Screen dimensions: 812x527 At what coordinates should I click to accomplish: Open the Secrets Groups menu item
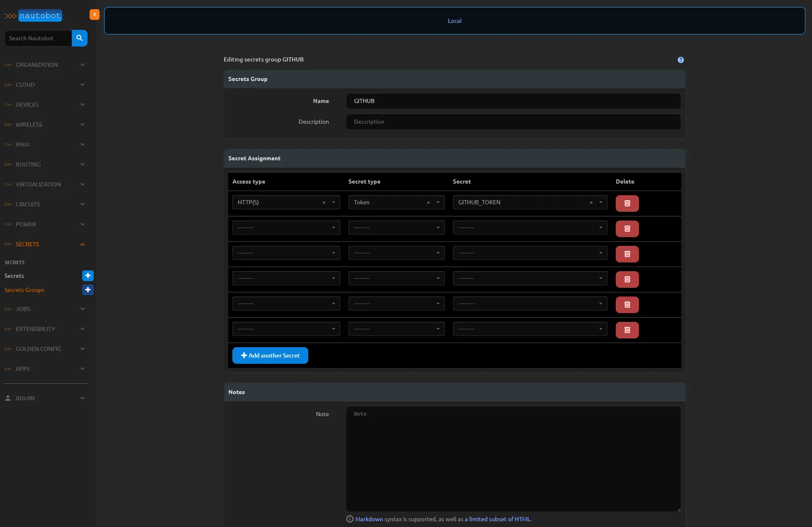pyautogui.click(x=24, y=290)
